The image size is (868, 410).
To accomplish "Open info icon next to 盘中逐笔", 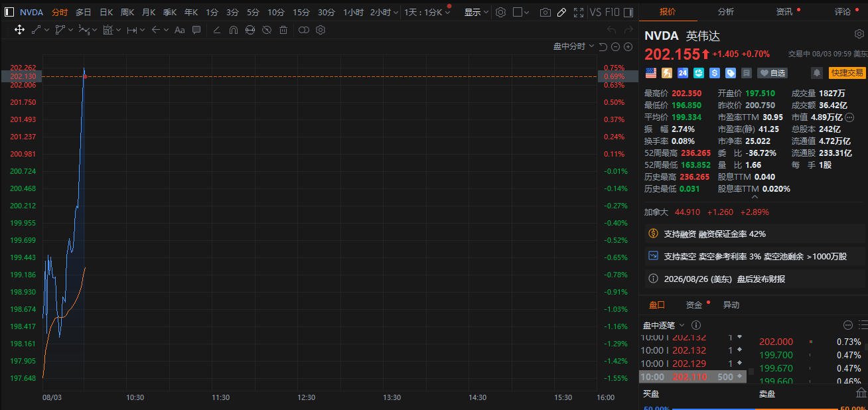I will point(696,325).
